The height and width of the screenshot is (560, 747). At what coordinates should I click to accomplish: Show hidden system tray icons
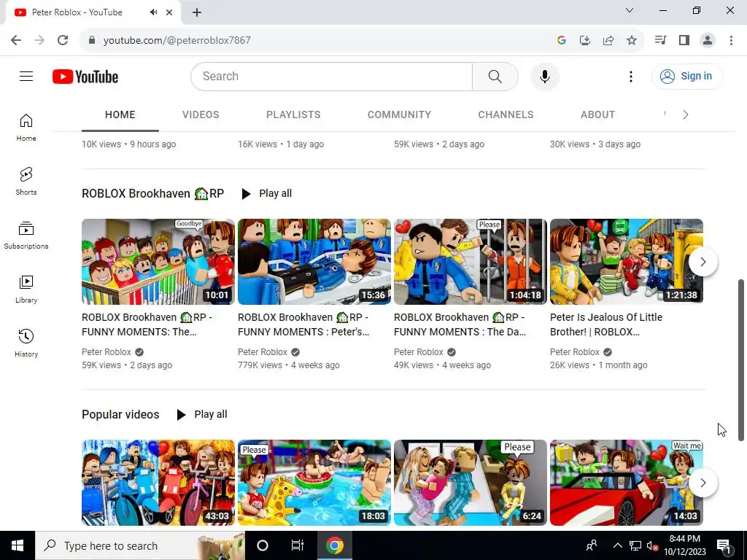[617, 545]
